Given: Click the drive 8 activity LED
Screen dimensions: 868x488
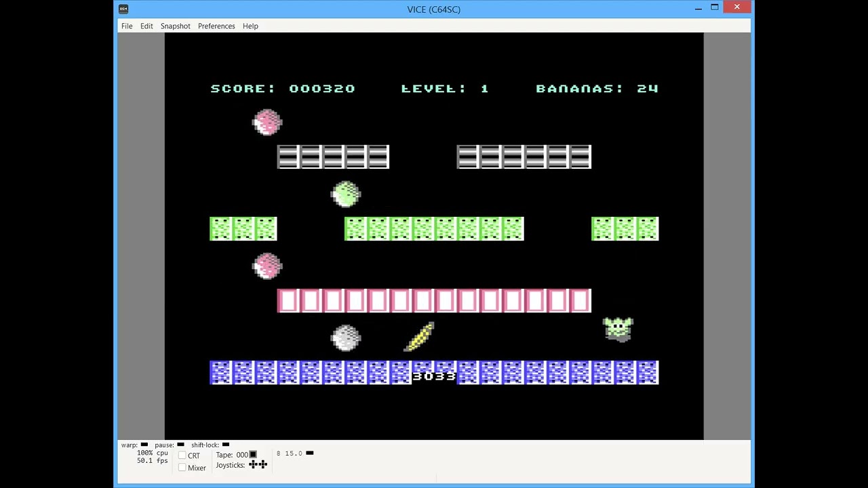Looking at the screenshot, I should pyautogui.click(x=310, y=453).
